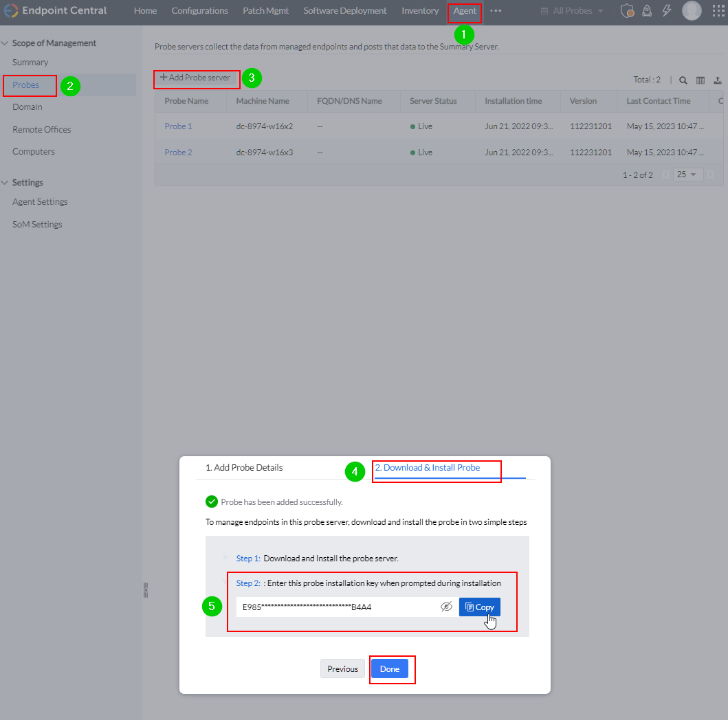Open the All Probes dropdown

[572, 11]
